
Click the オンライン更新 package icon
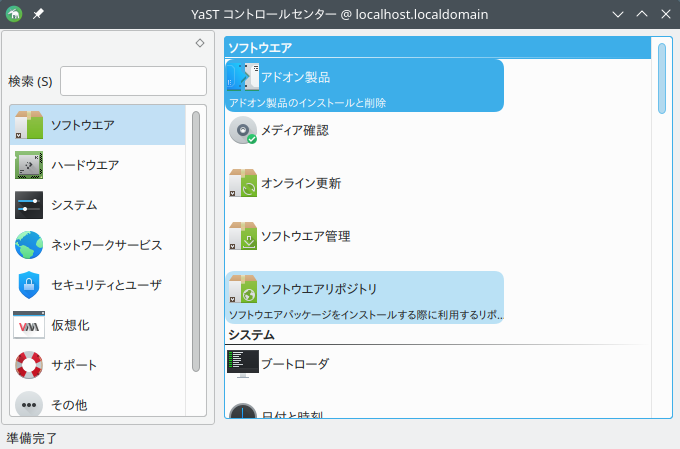243,183
